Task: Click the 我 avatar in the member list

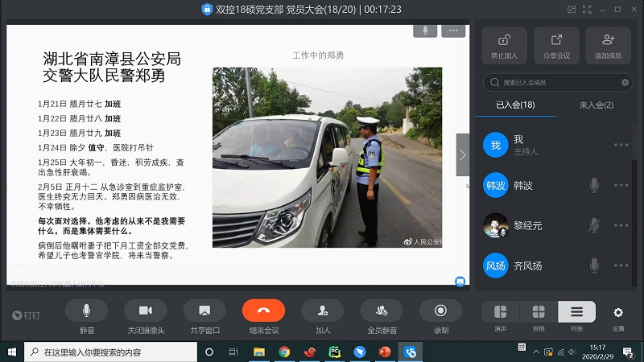Action: 496,145
